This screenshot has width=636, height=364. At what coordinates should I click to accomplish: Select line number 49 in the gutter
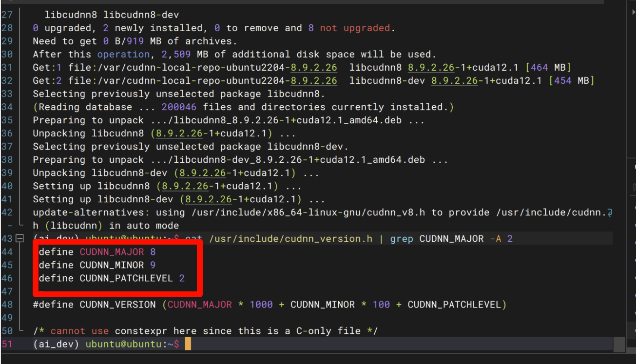click(7, 318)
